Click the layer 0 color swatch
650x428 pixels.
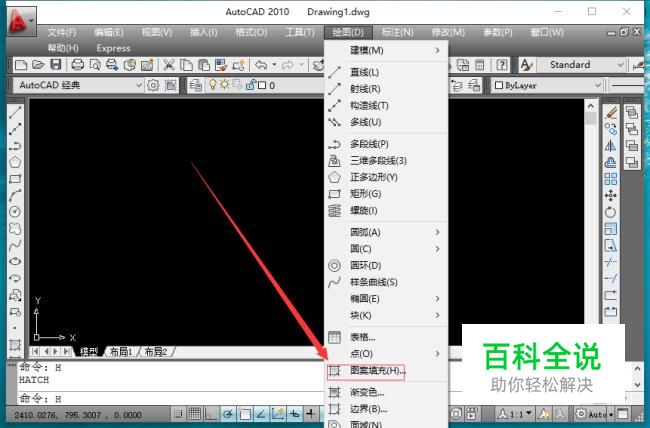(x=262, y=85)
